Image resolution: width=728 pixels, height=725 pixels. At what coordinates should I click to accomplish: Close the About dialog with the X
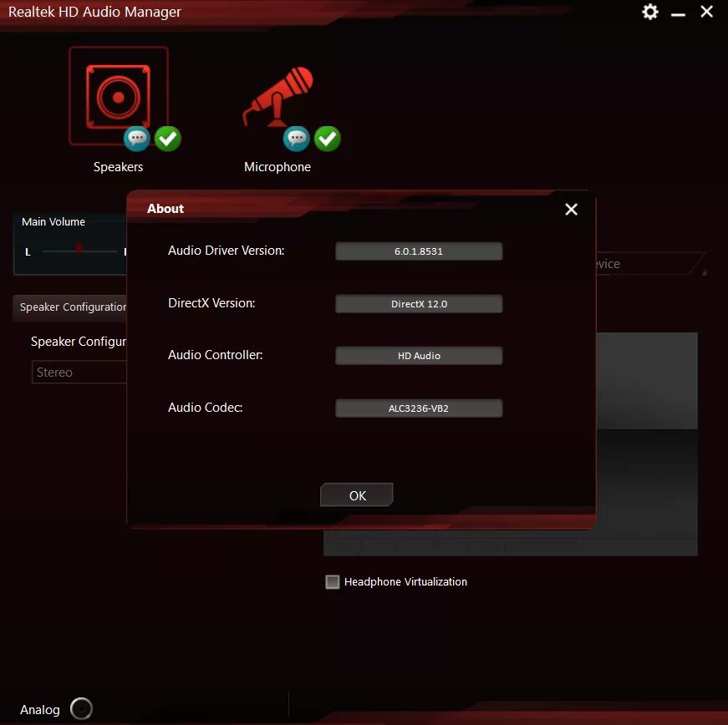[571, 209]
